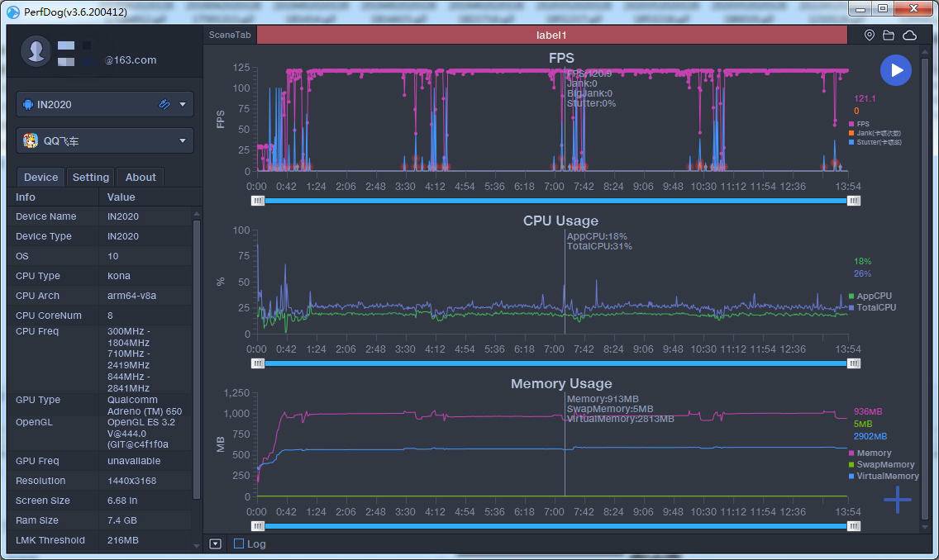This screenshot has width=939, height=560.
Task: Minimize the PerfDog window
Action: point(860,9)
